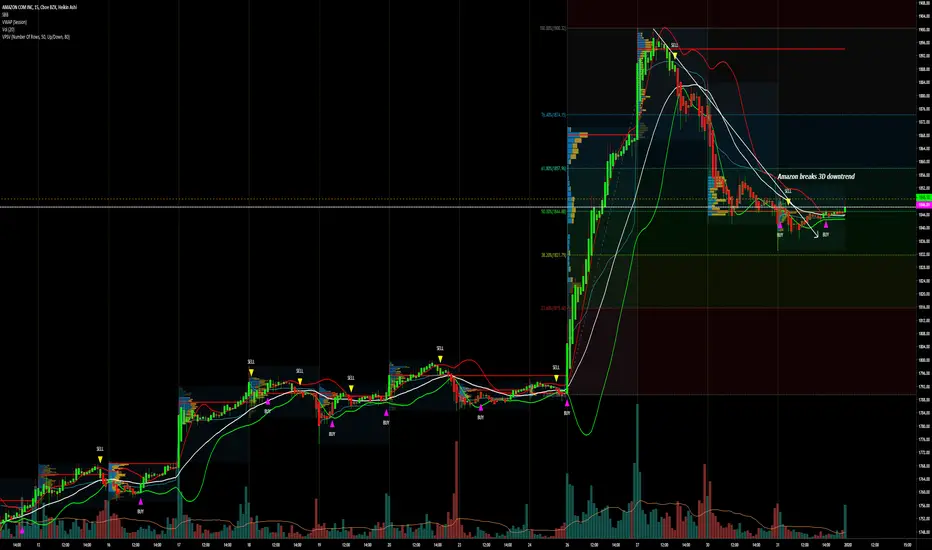
Task: Click the 38.20% Fibonacci level label
Action: 553,255
